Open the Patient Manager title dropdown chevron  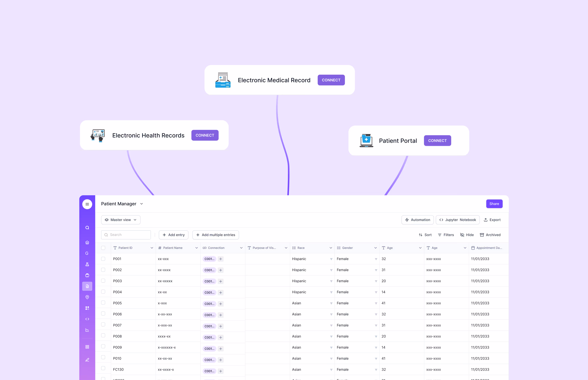(x=142, y=204)
